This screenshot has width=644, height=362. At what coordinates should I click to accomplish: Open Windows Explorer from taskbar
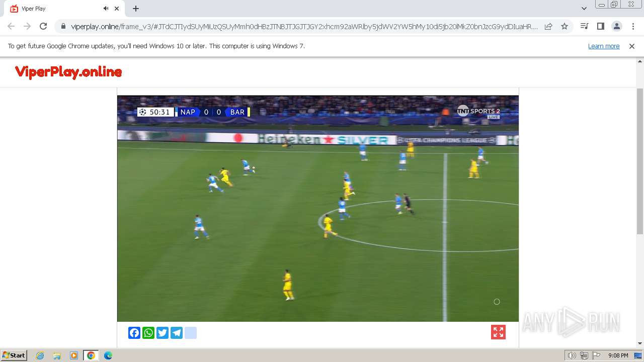click(x=57, y=355)
